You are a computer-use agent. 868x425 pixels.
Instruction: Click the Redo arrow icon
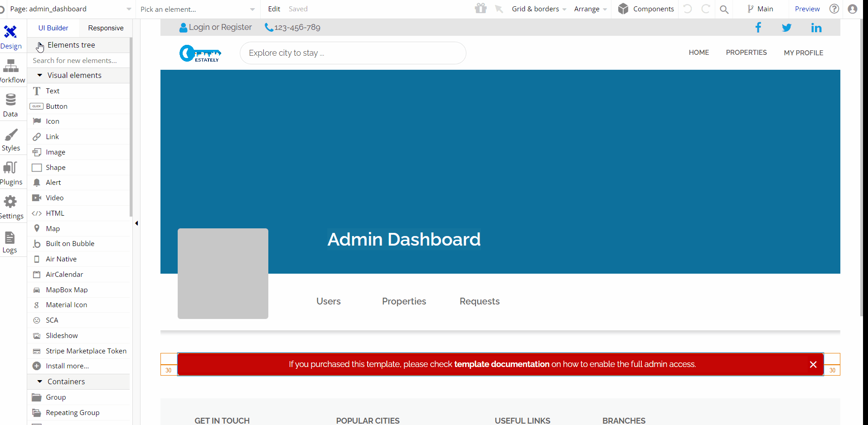pyautogui.click(x=706, y=9)
